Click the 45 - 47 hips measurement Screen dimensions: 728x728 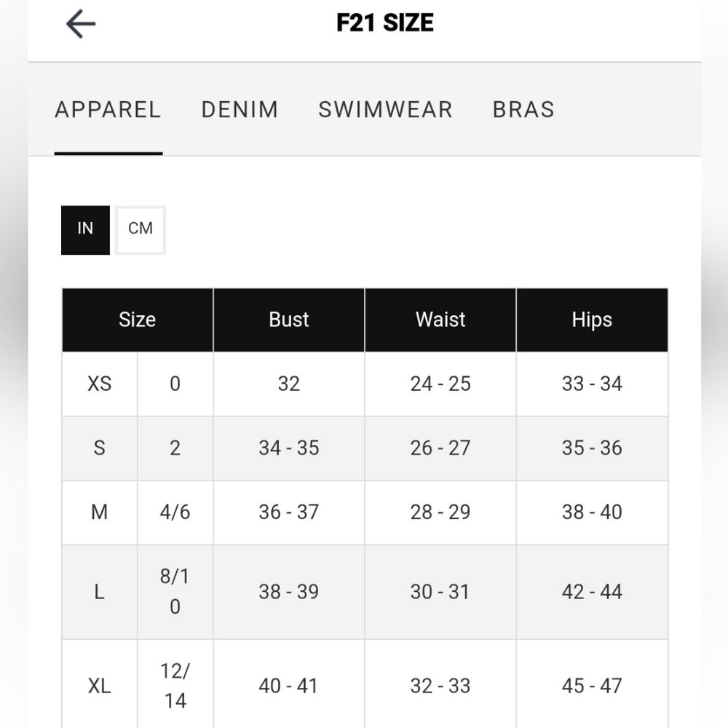click(x=592, y=686)
